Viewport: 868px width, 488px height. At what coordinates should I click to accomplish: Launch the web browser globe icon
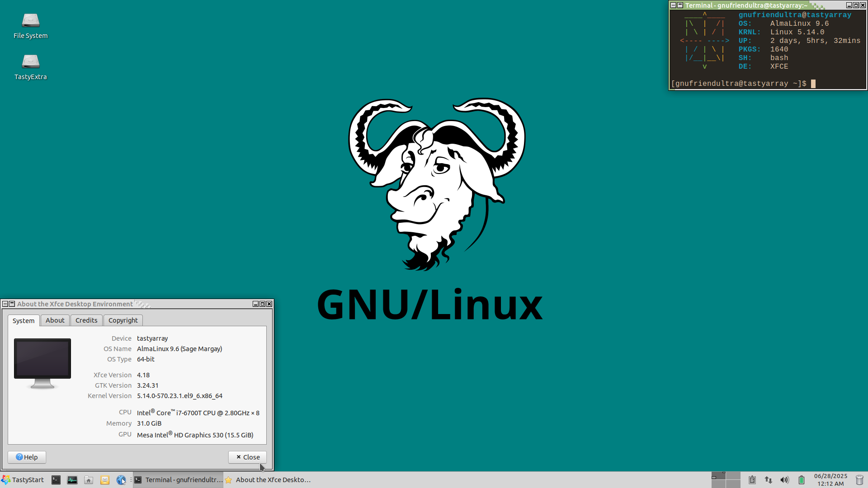tap(121, 480)
